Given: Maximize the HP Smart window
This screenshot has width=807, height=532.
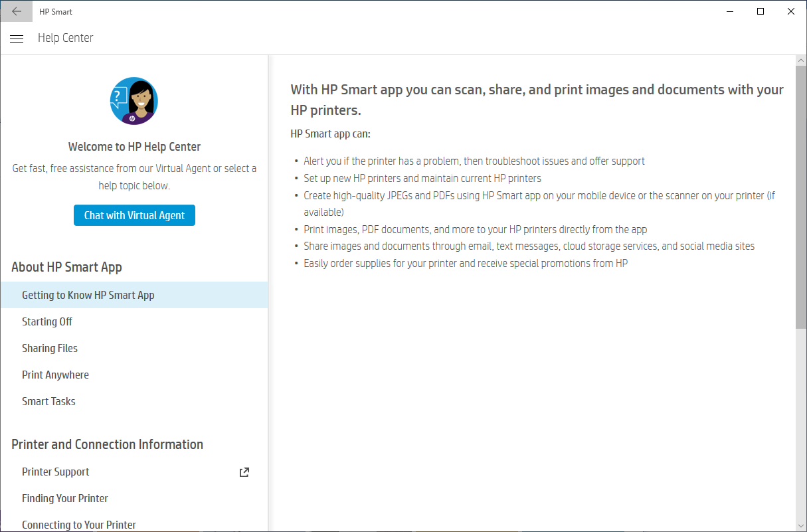Looking at the screenshot, I should pyautogui.click(x=761, y=11).
